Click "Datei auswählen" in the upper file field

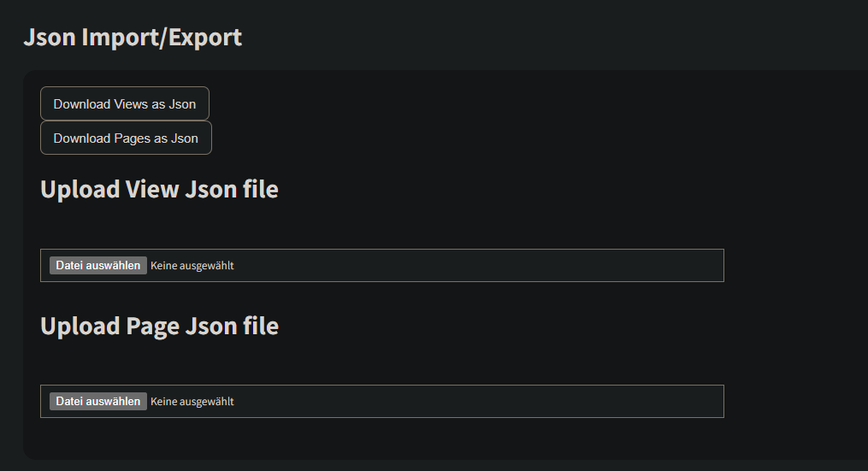click(x=98, y=266)
